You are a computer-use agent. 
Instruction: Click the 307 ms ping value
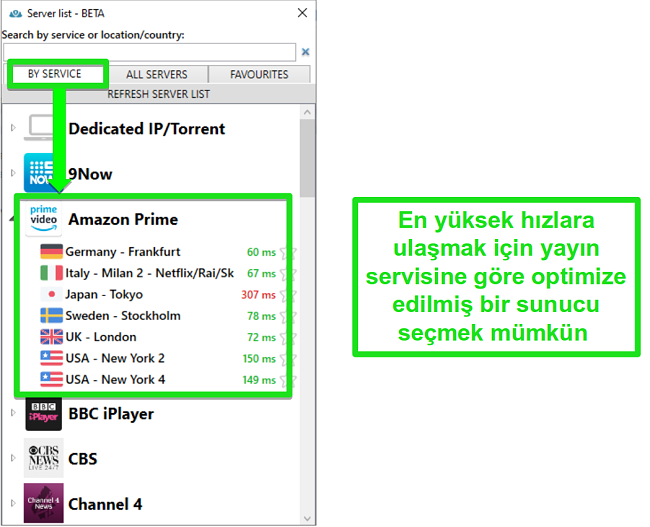[258, 295]
